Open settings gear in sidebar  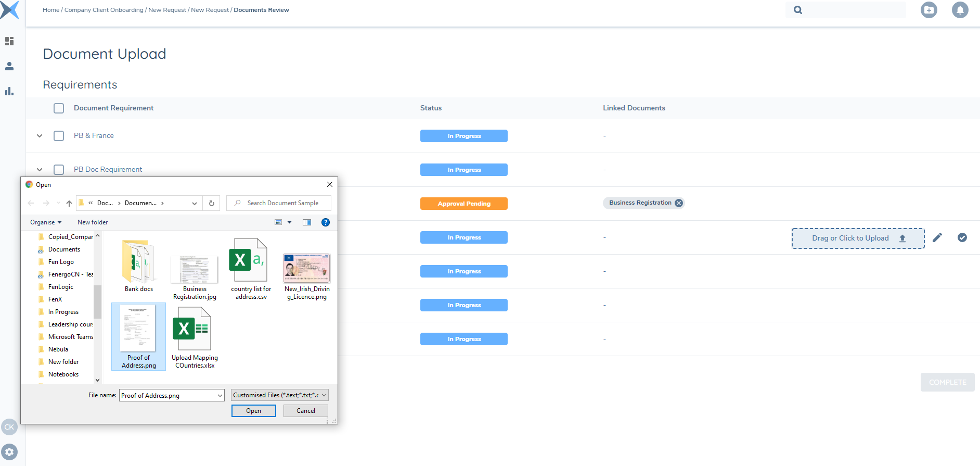9,452
